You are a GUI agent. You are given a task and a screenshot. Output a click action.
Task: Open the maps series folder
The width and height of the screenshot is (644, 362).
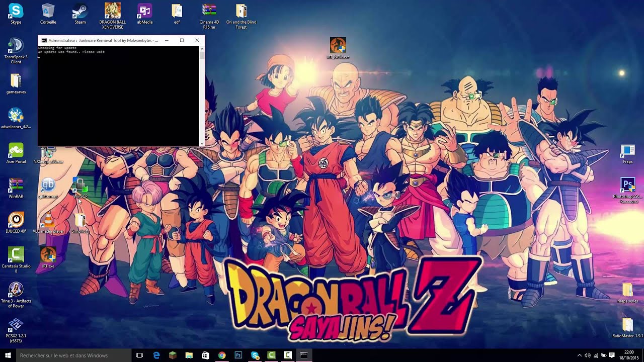coord(627,293)
